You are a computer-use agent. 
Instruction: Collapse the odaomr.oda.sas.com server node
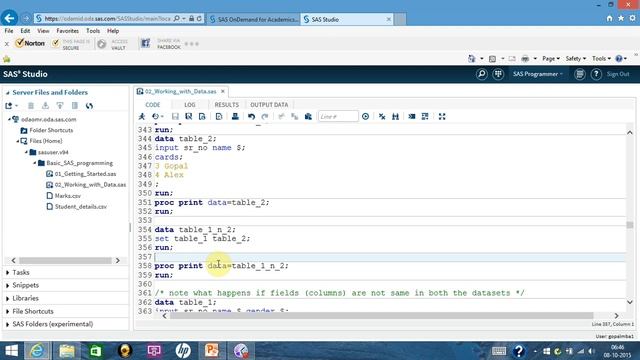click(9, 119)
